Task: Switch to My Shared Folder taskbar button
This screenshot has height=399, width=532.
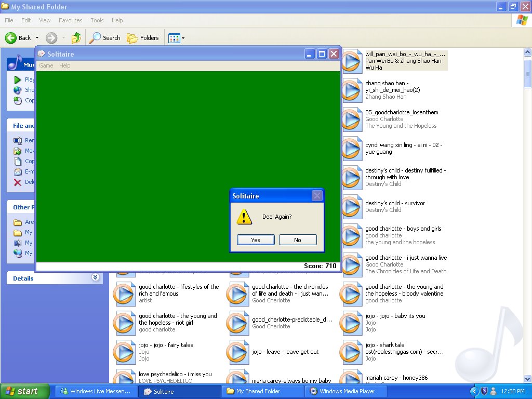Action: [x=263, y=391]
